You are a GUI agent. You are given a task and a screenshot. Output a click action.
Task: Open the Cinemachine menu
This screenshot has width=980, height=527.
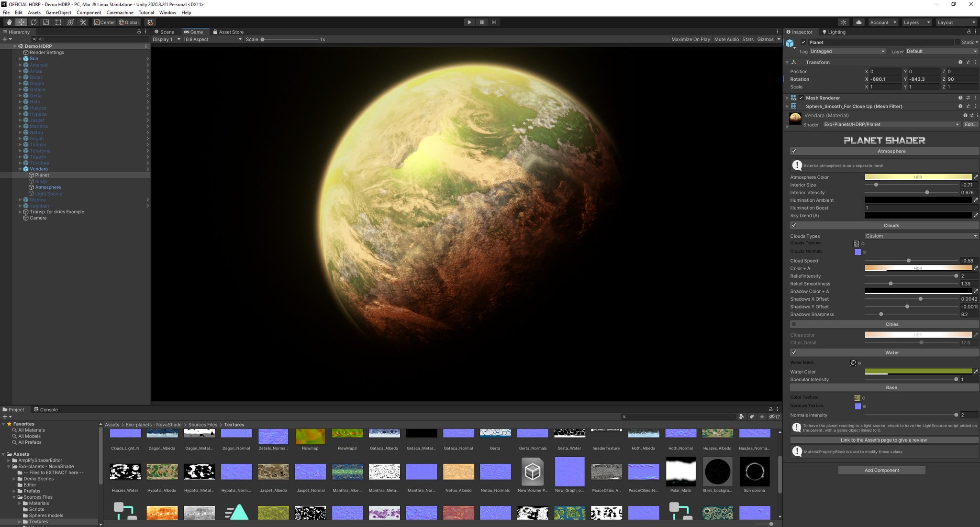click(120, 12)
